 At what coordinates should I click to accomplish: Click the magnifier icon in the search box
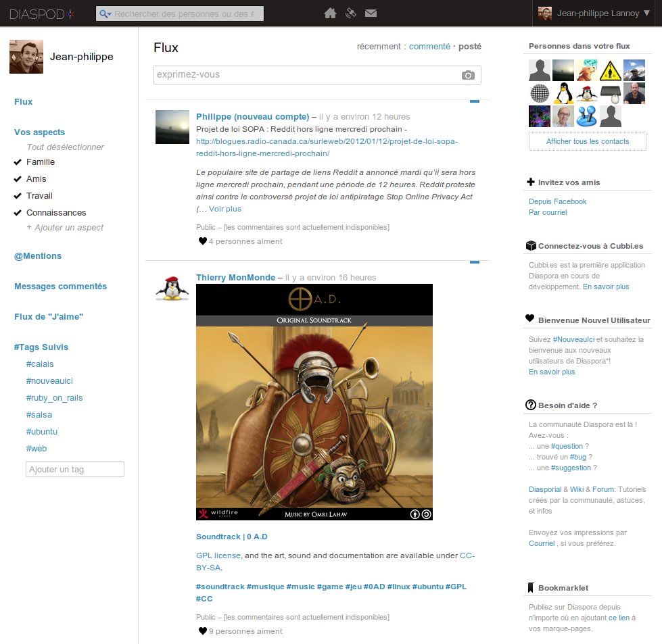[104, 14]
